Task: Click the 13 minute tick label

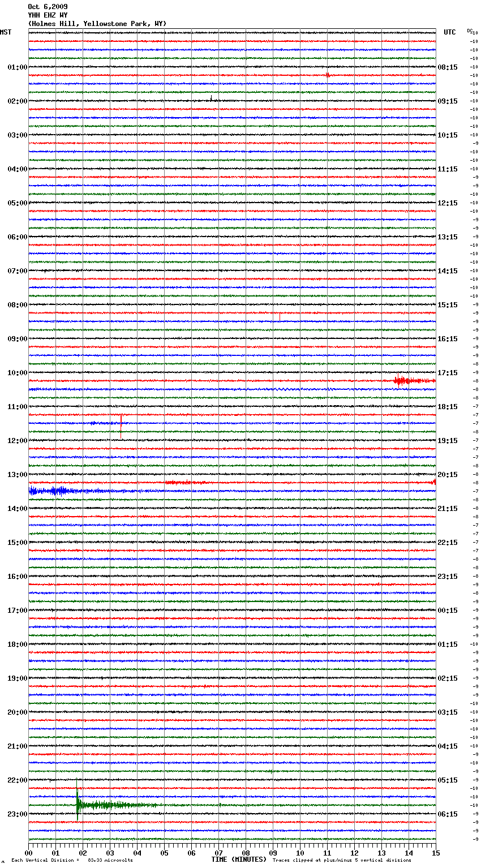Action: [381, 853]
